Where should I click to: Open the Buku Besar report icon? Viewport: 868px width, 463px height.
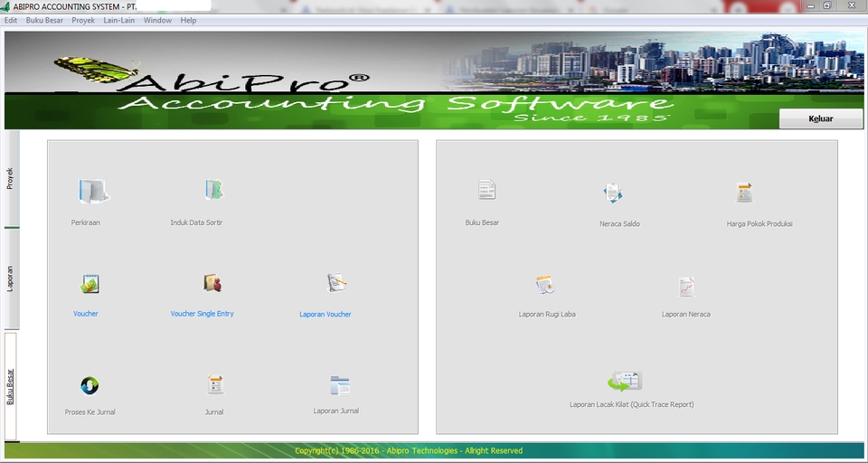[486, 190]
